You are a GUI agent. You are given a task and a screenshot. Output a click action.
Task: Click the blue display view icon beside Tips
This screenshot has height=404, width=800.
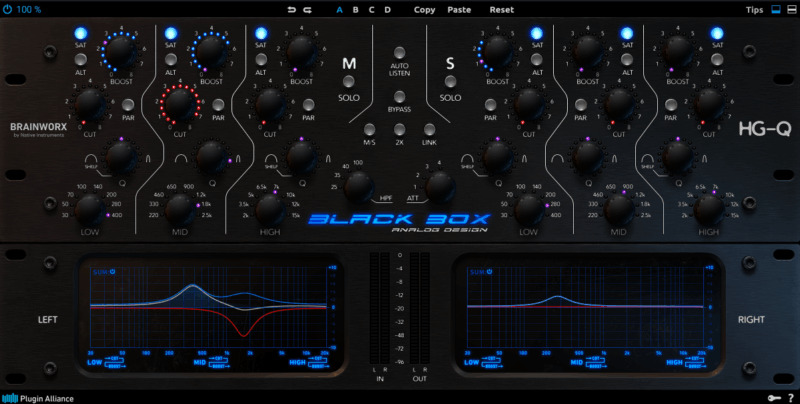click(776, 10)
